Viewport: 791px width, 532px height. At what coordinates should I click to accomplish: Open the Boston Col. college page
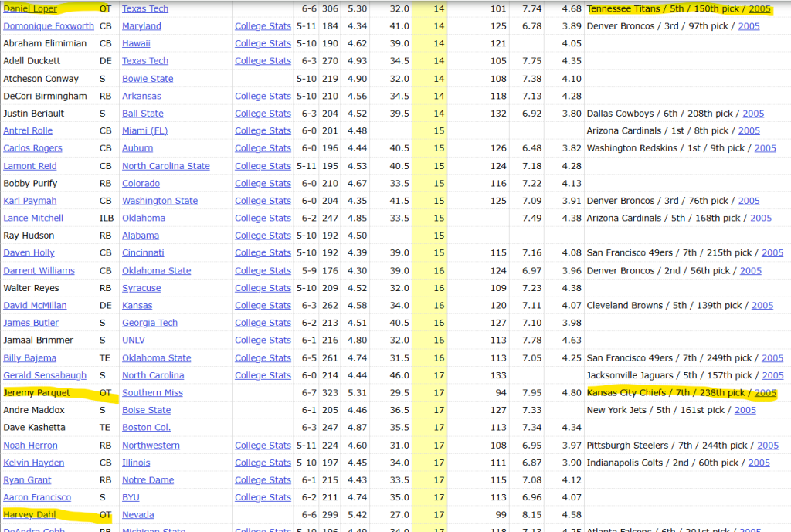point(146,428)
